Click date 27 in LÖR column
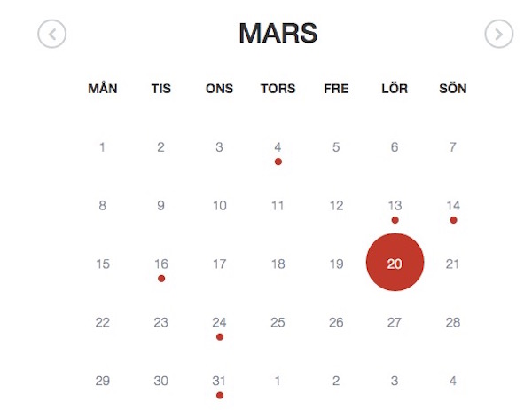Screen dimensions: 532x410 tap(395, 323)
